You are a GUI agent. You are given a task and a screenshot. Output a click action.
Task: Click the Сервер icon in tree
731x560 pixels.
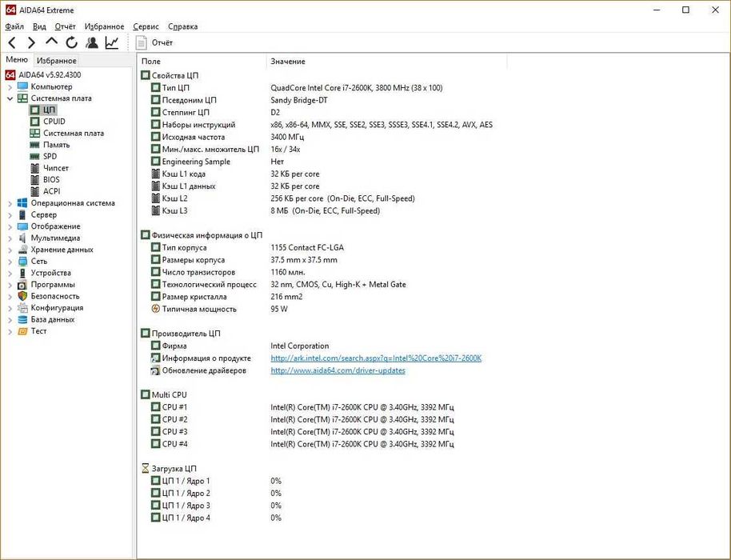coord(22,214)
